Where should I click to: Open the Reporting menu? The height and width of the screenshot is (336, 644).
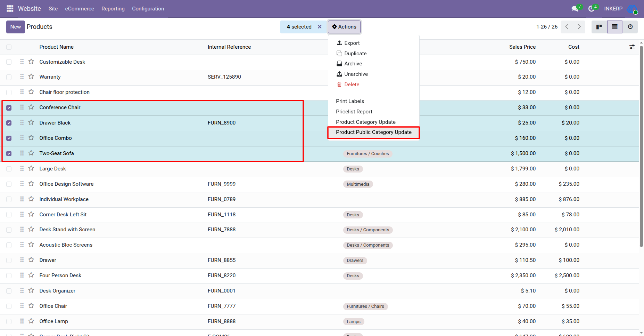[113, 9]
